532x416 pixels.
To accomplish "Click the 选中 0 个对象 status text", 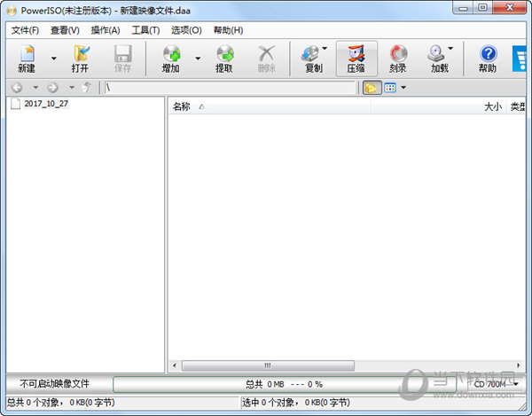I will (295, 403).
